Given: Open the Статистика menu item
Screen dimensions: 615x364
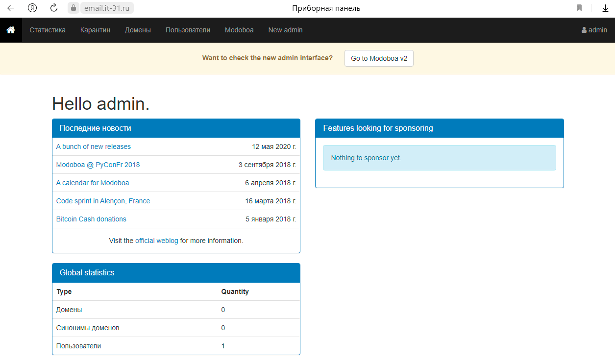Looking at the screenshot, I should coord(48,30).
